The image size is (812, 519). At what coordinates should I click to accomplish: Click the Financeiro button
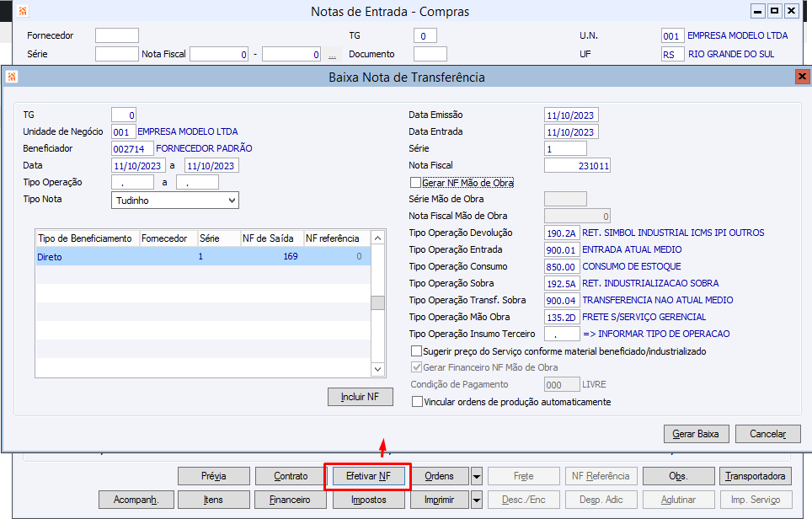click(x=291, y=500)
